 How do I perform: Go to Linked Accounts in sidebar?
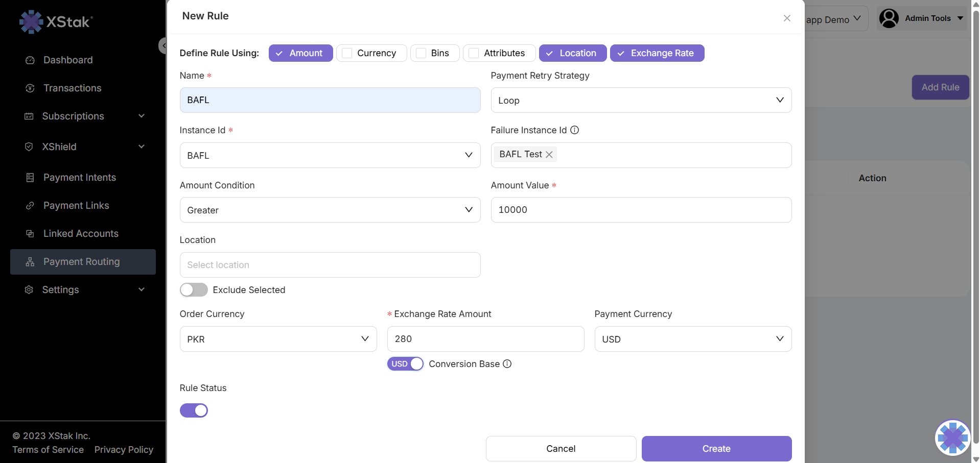81,234
